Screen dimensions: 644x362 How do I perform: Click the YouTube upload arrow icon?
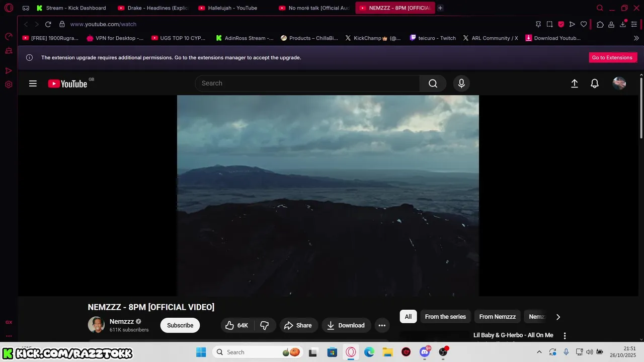574,83
